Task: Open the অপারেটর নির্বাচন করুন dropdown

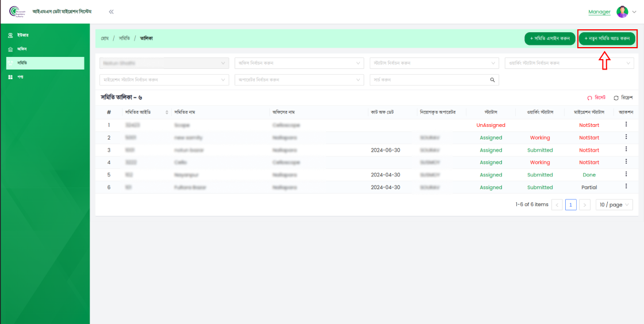Action: click(x=299, y=80)
